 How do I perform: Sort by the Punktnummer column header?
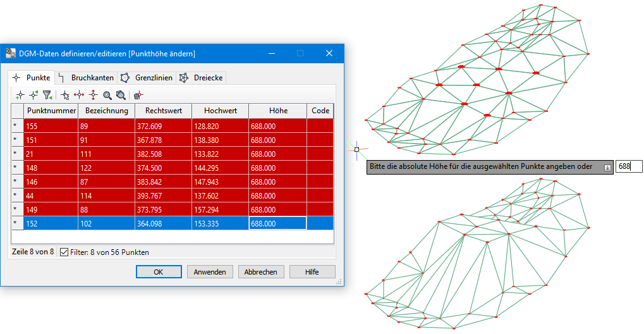51,110
